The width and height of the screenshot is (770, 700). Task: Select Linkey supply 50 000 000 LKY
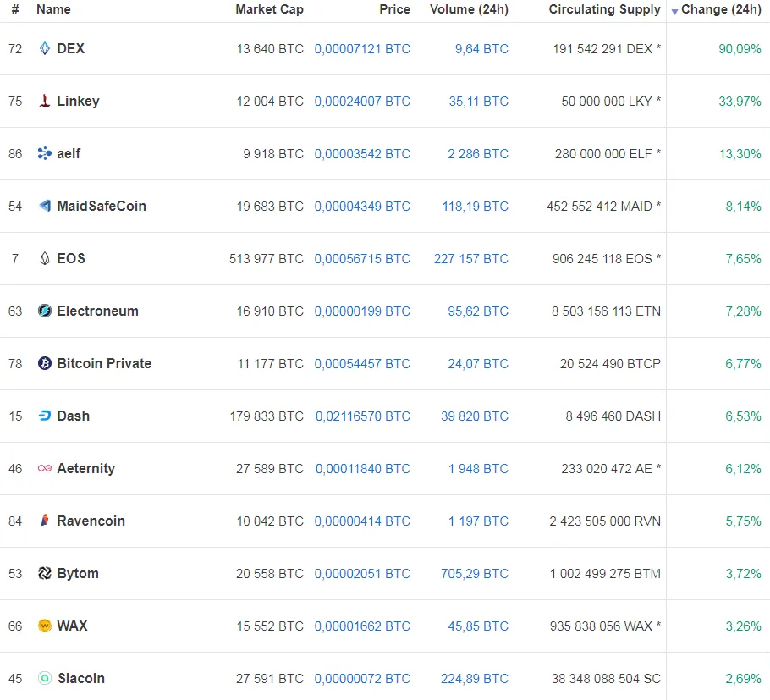[x=607, y=102]
